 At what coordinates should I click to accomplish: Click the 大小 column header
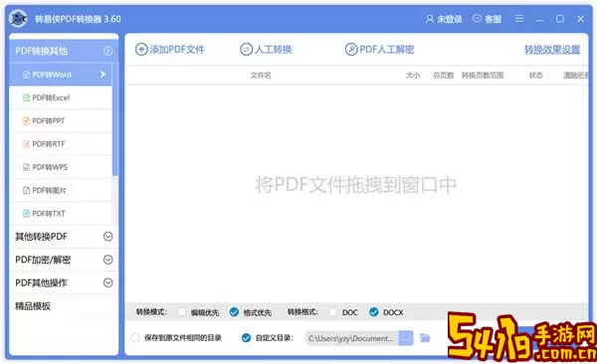point(413,76)
